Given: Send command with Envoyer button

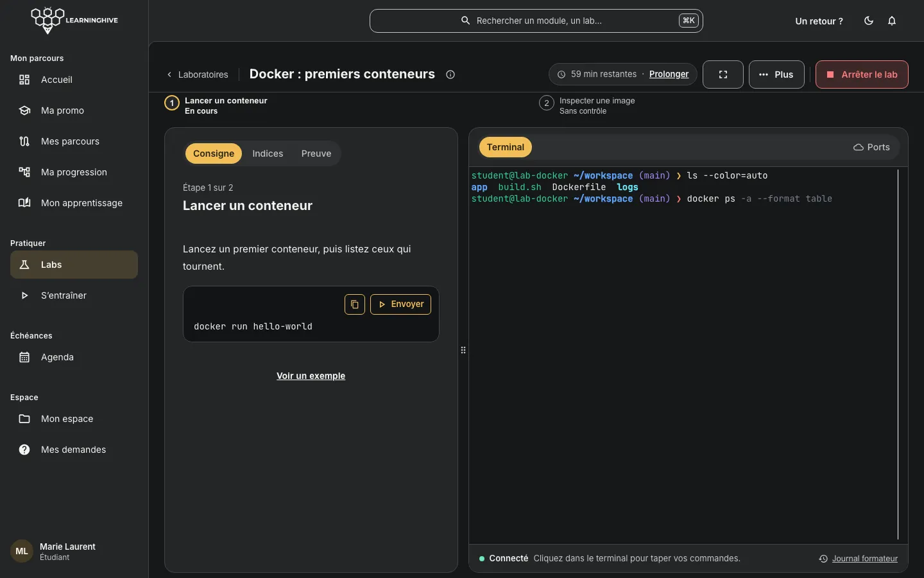Looking at the screenshot, I should click(x=400, y=304).
